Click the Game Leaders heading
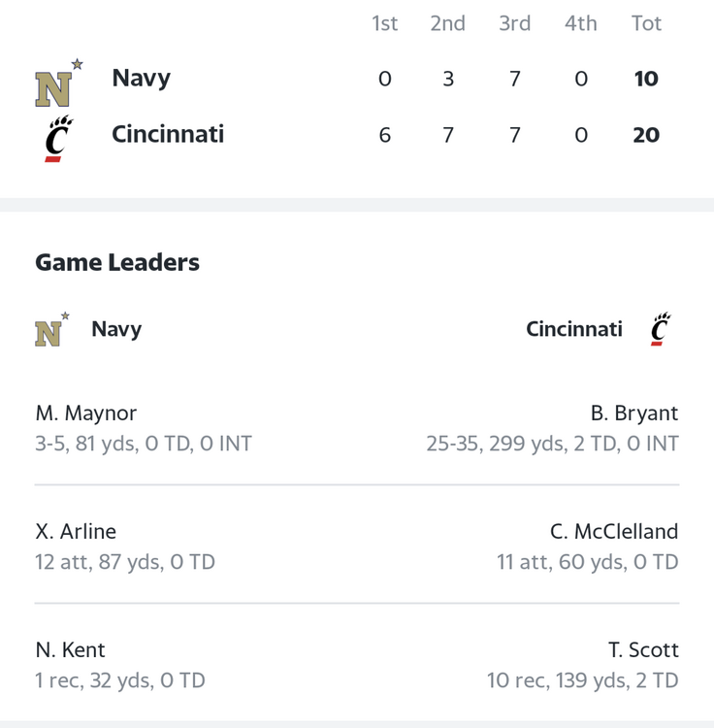The width and height of the screenshot is (714, 728). (117, 262)
